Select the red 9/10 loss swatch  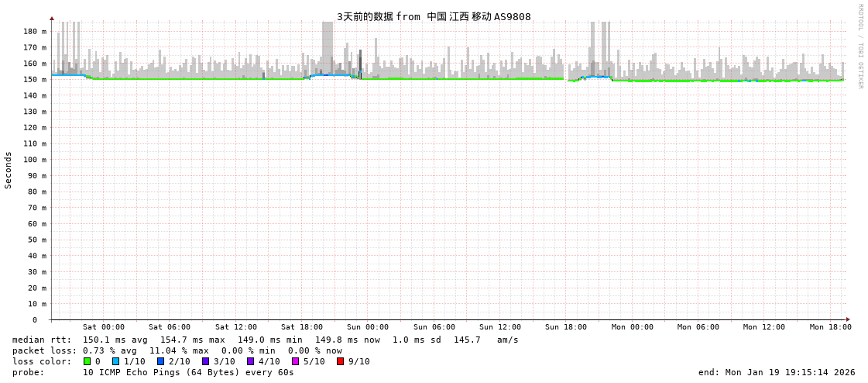pyautogui.click(x=340, y=361)
